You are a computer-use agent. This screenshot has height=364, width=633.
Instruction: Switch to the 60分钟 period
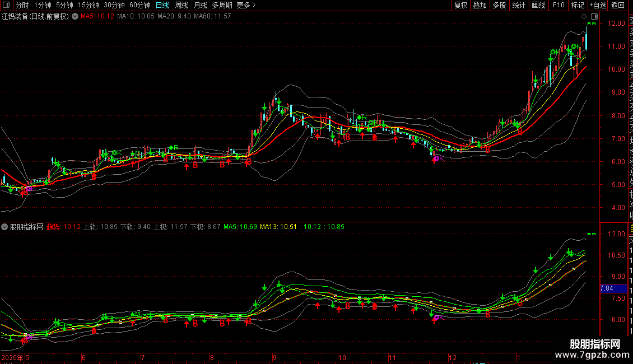click(140, 5)
